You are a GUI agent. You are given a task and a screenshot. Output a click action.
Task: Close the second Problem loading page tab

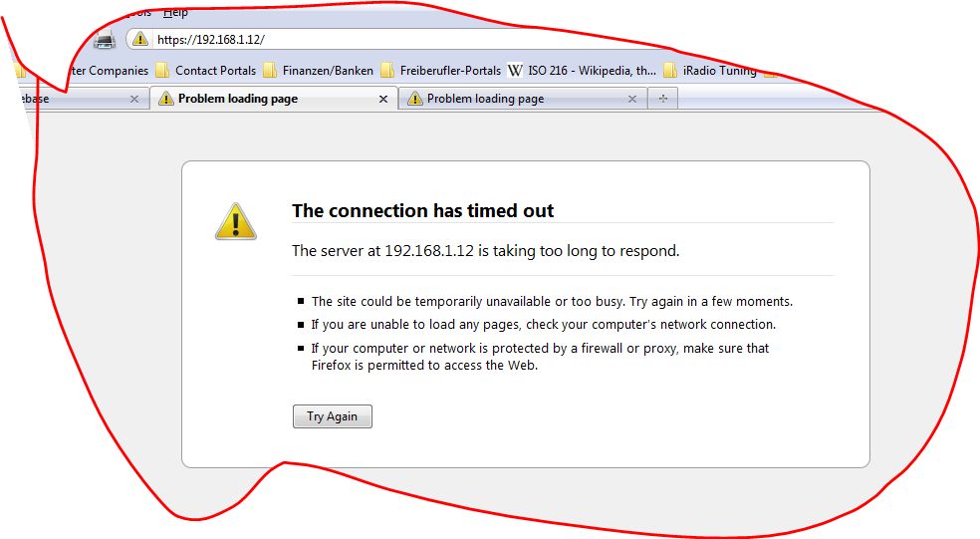pyautogui.click(x=632, y=99)
